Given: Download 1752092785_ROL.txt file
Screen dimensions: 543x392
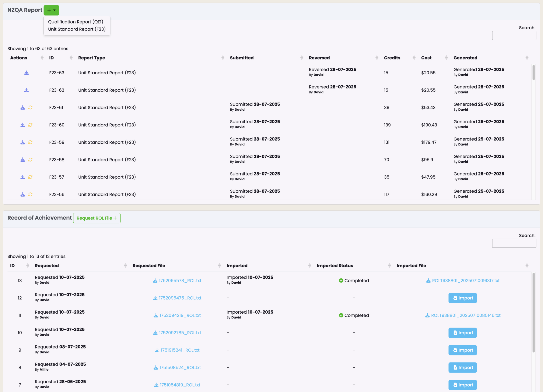Looking at the screenshot, I should [177, 333].
